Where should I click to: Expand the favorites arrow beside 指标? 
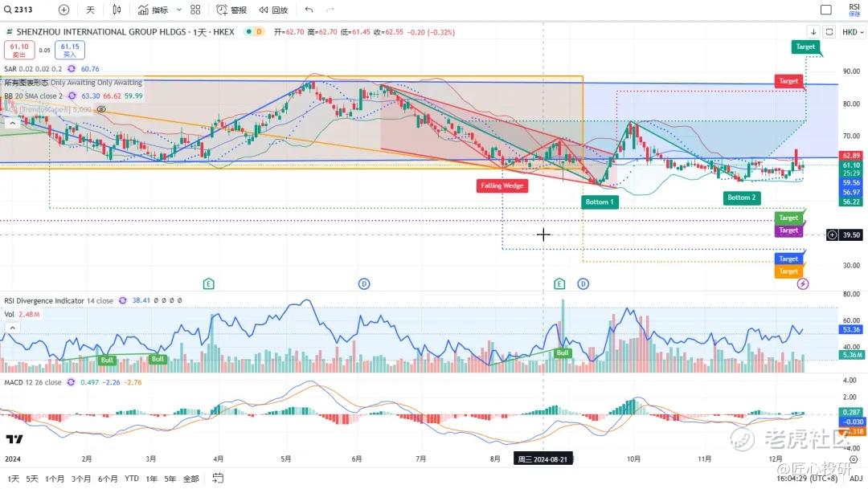pyautogui.click(x=178, y=10)
